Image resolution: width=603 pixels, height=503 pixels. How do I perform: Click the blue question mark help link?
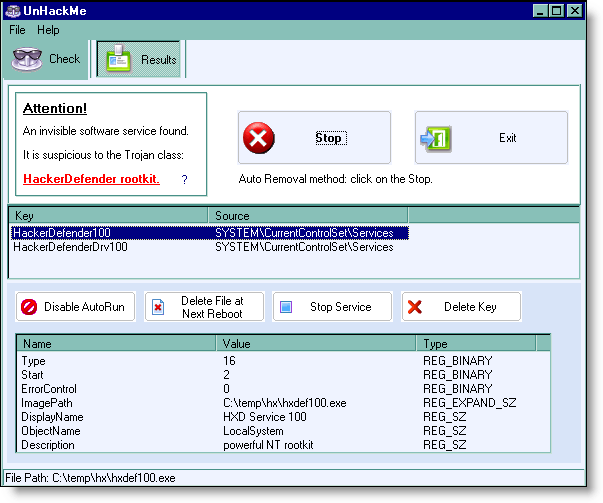[x=184, y=180]
